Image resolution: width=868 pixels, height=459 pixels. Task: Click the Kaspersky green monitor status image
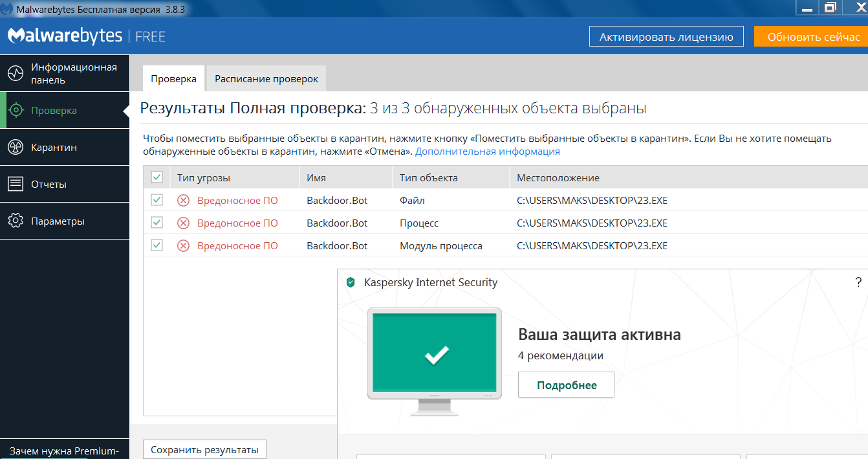435,361
